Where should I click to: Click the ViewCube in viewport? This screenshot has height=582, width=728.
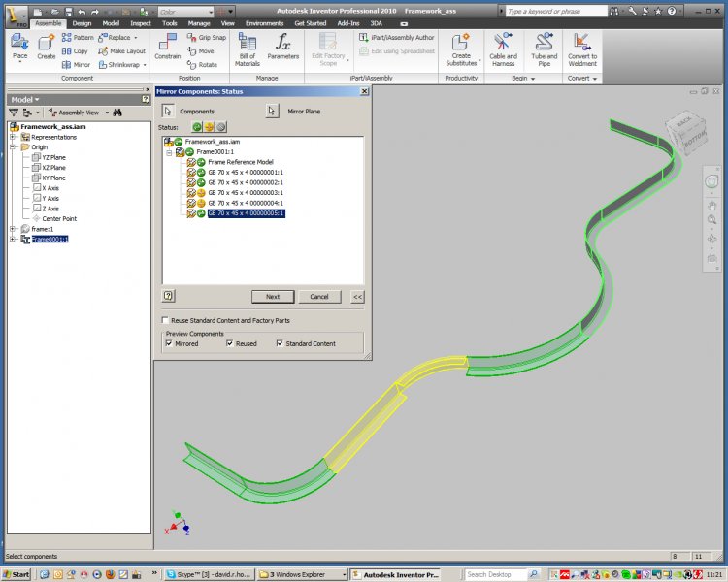coord(686,133)
